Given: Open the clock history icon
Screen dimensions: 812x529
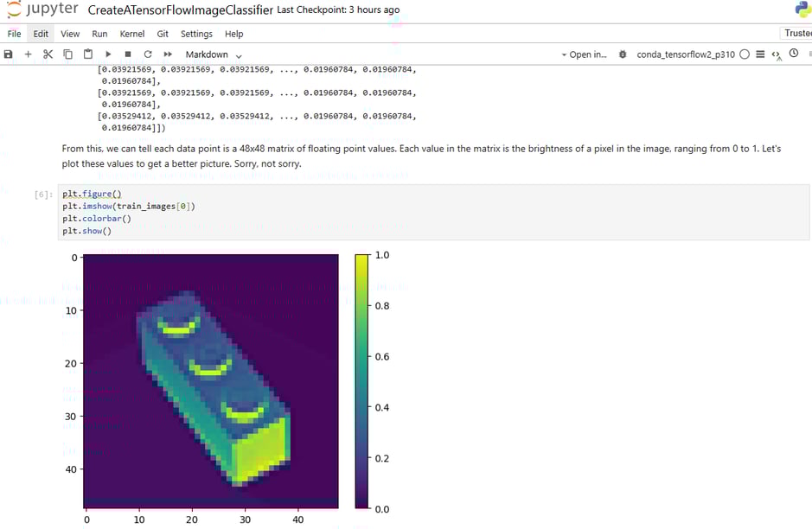Looking at the screenshot, I should tap(794, 54).
